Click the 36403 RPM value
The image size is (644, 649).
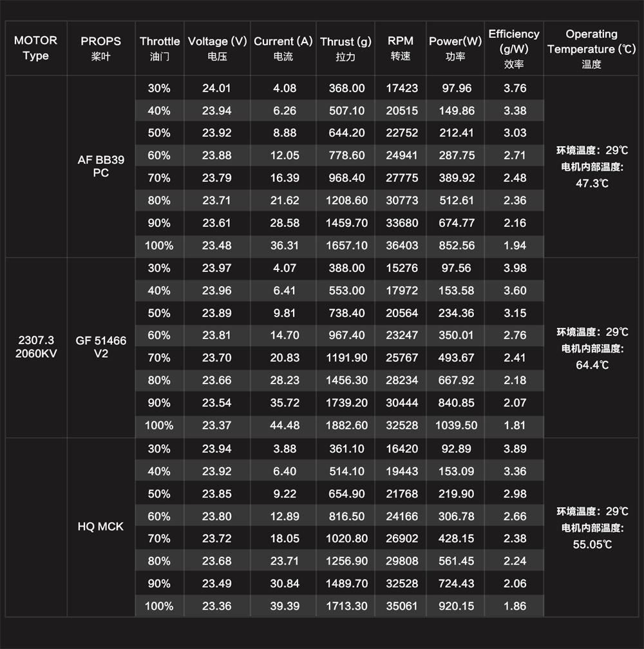[402, 246]
